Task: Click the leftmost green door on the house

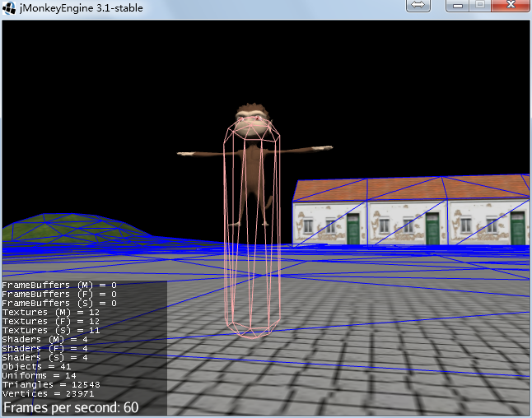Action: click(352, 228)
